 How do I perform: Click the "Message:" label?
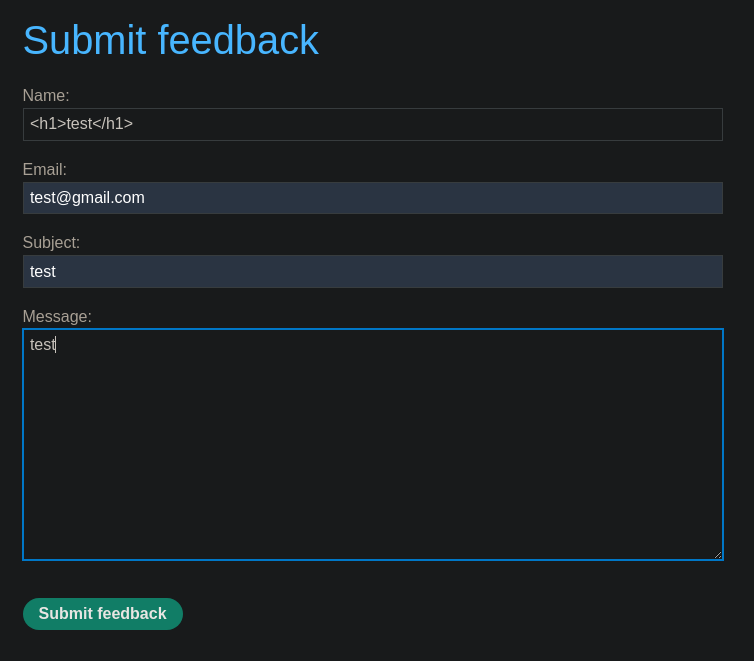click(57, 317)
